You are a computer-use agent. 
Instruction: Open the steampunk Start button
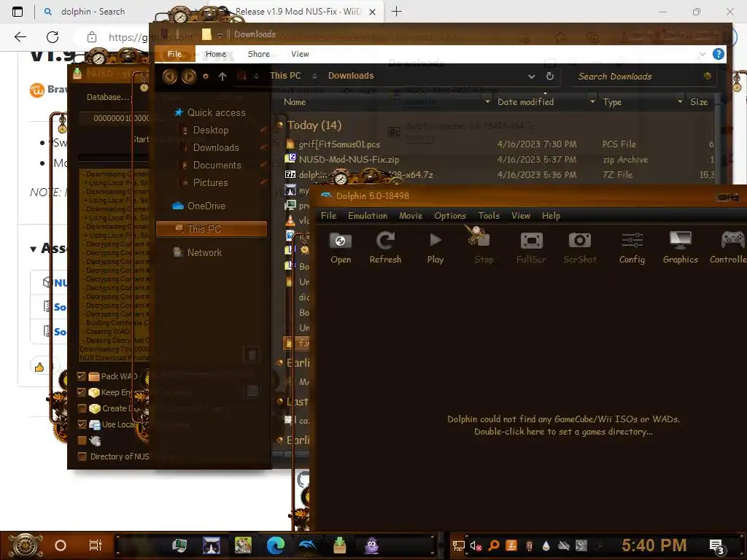tap(25, 545)
